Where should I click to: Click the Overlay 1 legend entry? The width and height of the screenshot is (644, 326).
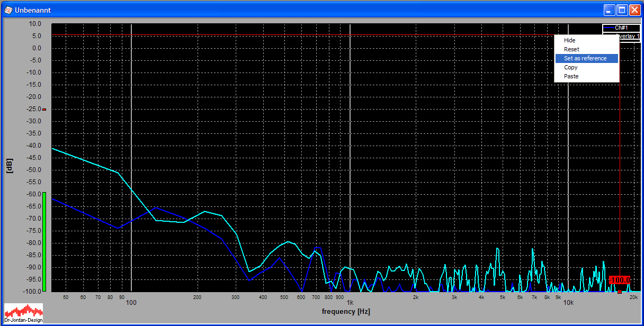point(629,37)
